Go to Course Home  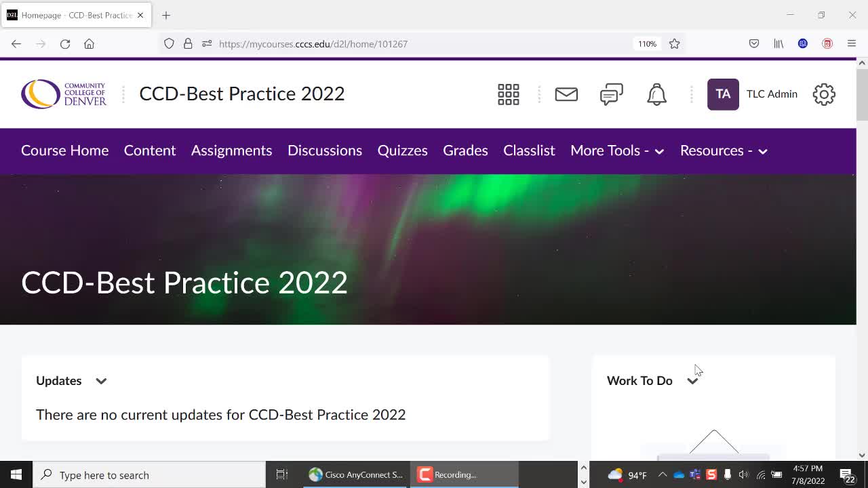[65, 150]
